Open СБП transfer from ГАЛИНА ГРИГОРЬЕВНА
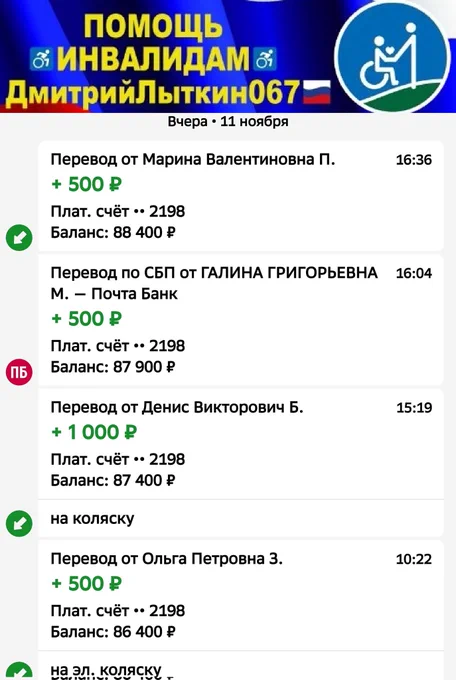Screen dimensions: 456x680 click(241, 320)
